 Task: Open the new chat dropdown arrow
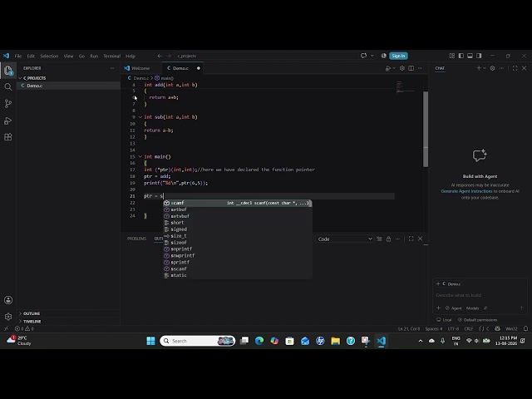click(x=485, y=68)
